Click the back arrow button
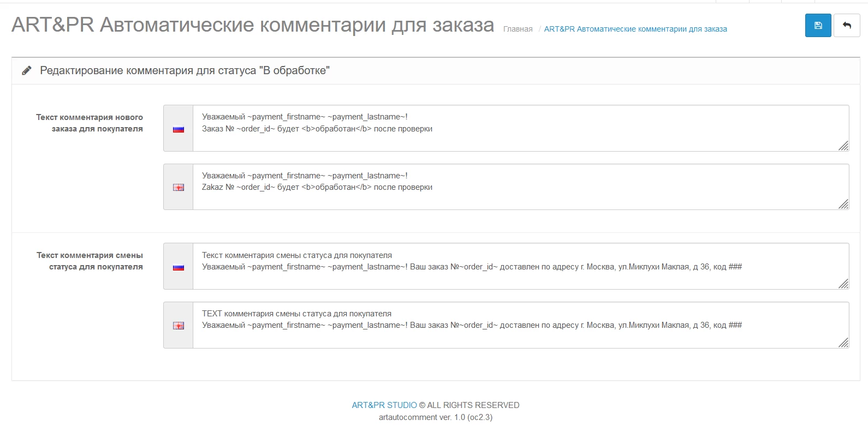The image size is (868, 432). click(847, 26)
